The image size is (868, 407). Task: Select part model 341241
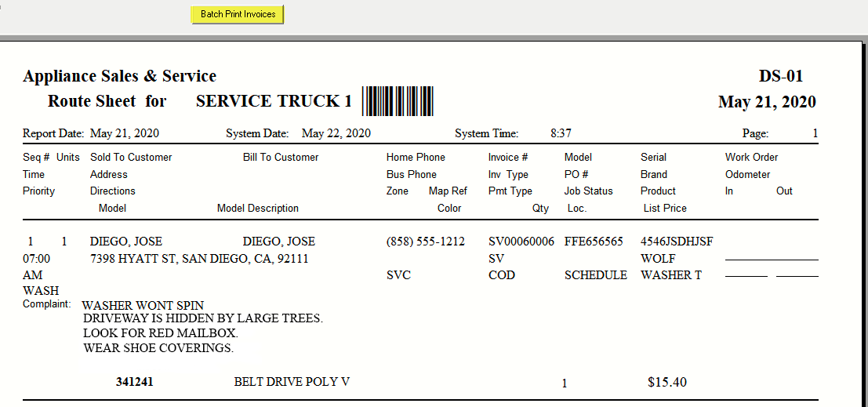click(x=135, y=382)
